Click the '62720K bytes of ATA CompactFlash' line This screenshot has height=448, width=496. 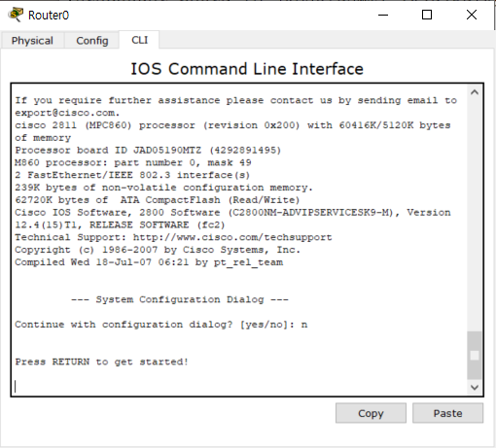click(158, 200)
